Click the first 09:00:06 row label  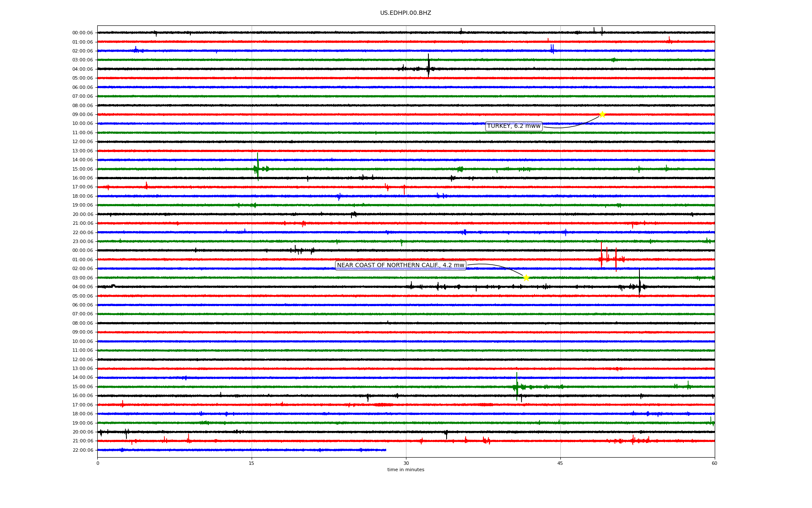[x=82, y=115]
